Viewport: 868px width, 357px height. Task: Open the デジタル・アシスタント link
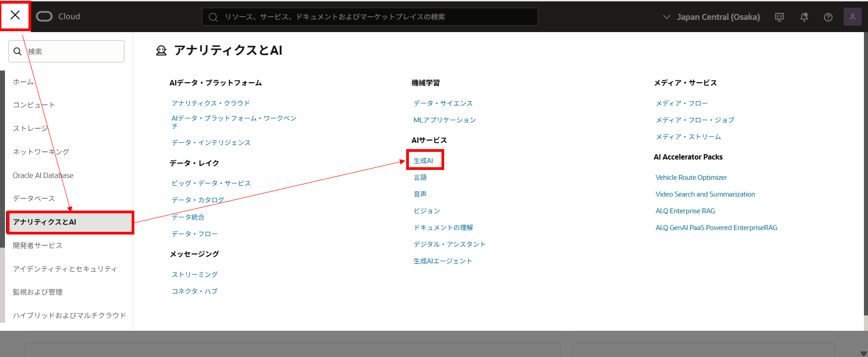pyautogui.click(x=450, y=244)
